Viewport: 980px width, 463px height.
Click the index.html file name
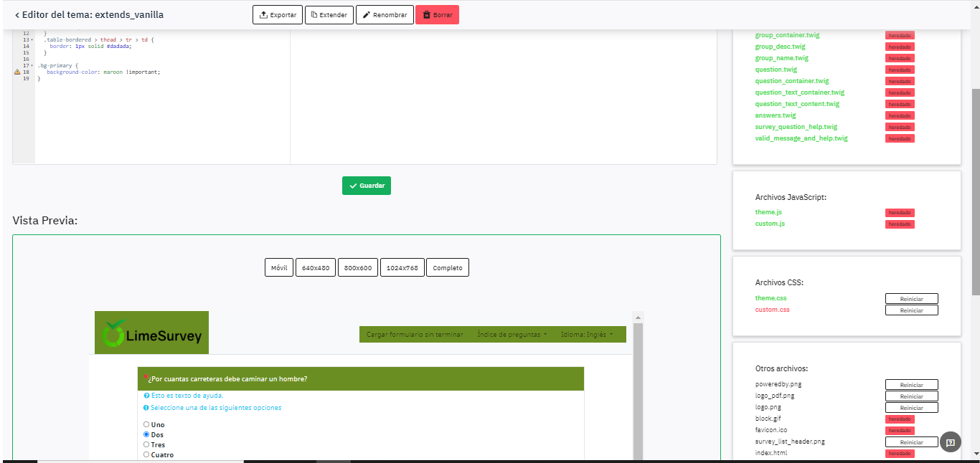tap(771, 453)
